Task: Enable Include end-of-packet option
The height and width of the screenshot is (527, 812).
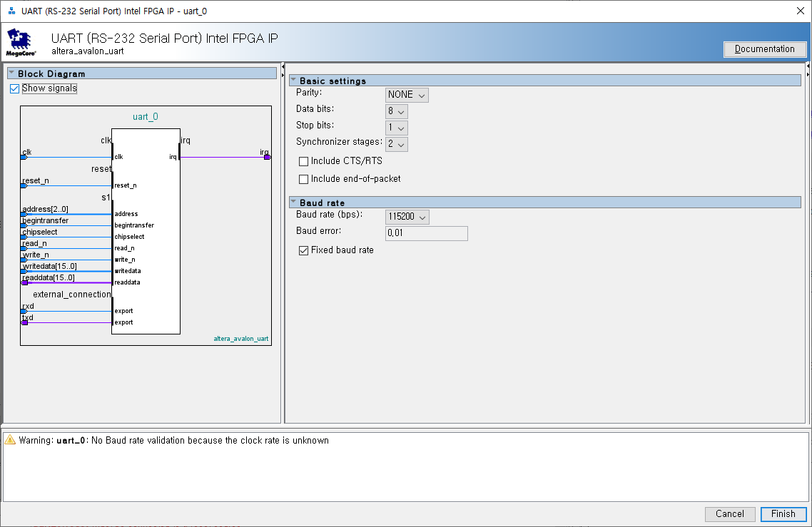Action: click(303, 179)
